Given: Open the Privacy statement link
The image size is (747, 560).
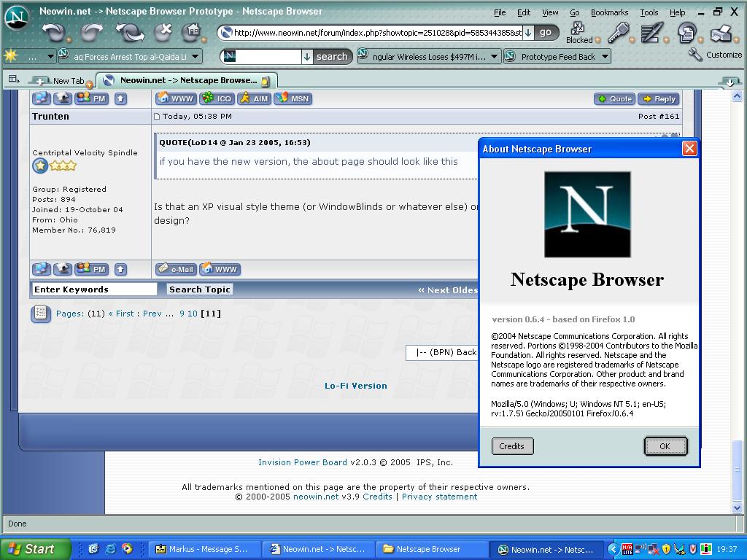Looking at the screenshot, I should [439, 496].
